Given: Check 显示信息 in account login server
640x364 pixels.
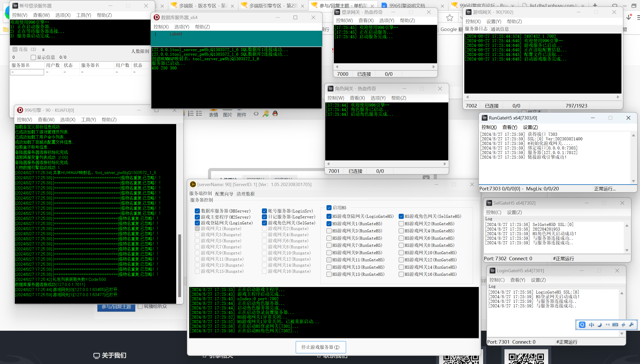Looking at the screenshot, I should pyautogui.click(x=33, y=57).
